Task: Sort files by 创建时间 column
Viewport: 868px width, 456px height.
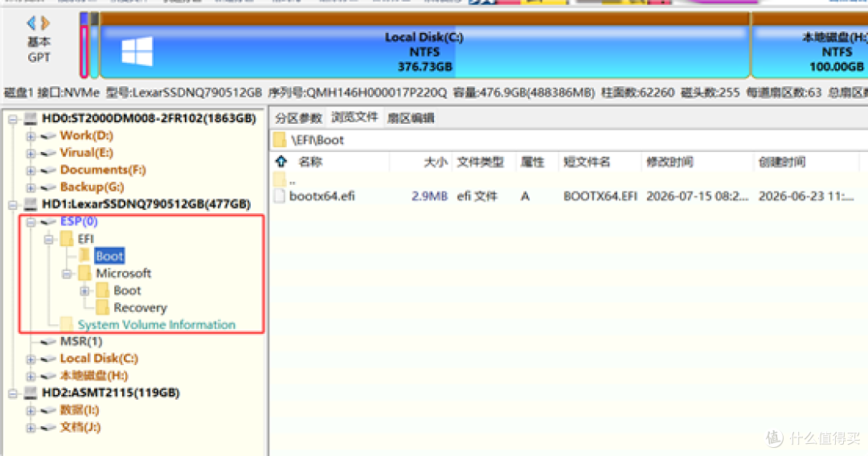Action: click(x=782, y=162)
